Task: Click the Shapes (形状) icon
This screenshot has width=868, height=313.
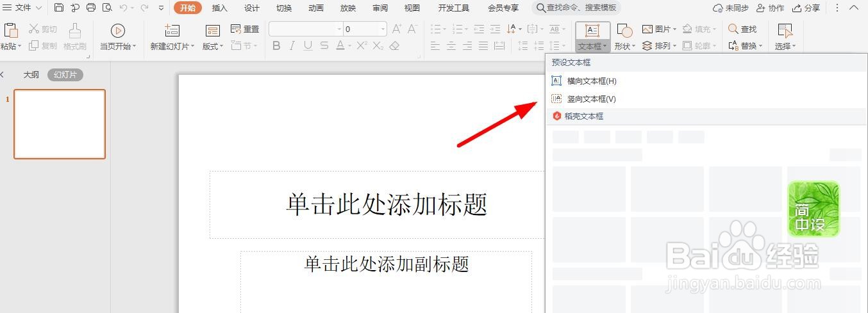Action: tap(624, 31)
